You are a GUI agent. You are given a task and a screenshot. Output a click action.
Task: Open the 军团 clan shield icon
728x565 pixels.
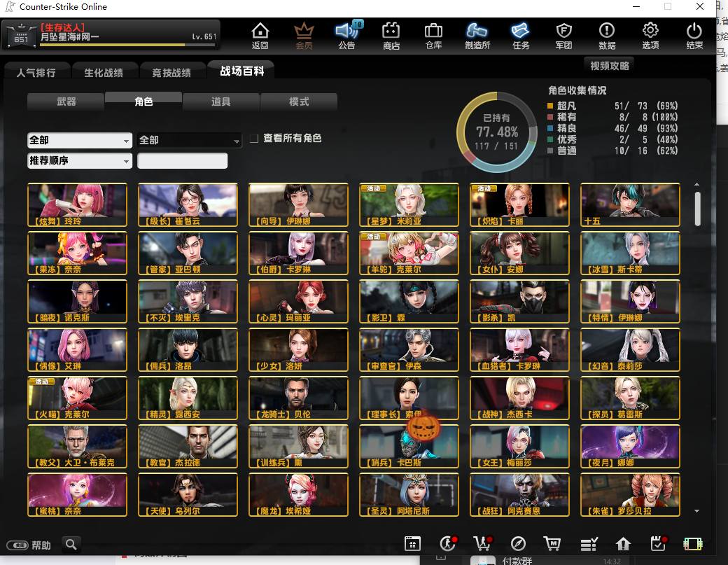(563, 36)
